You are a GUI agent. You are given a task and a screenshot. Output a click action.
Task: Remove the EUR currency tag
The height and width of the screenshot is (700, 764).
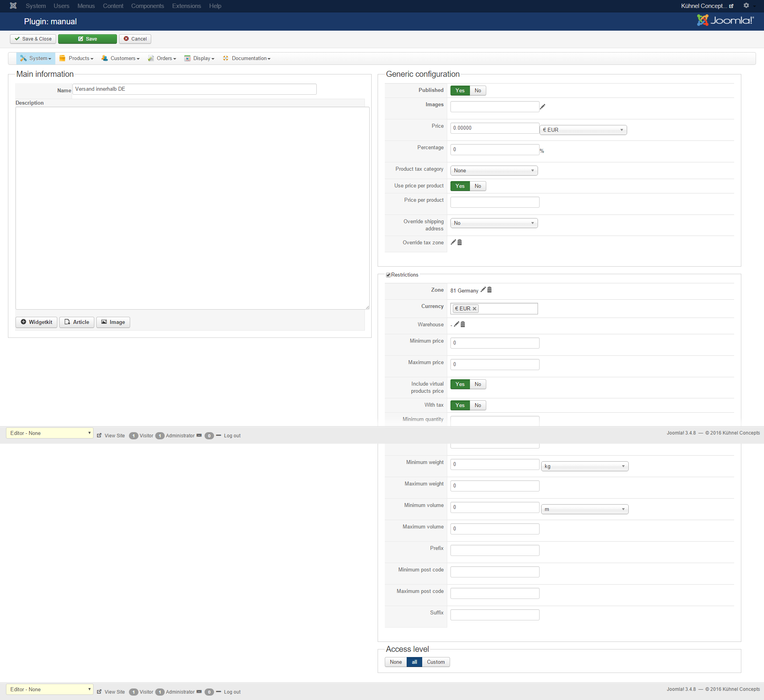click(x=474, y=309)
